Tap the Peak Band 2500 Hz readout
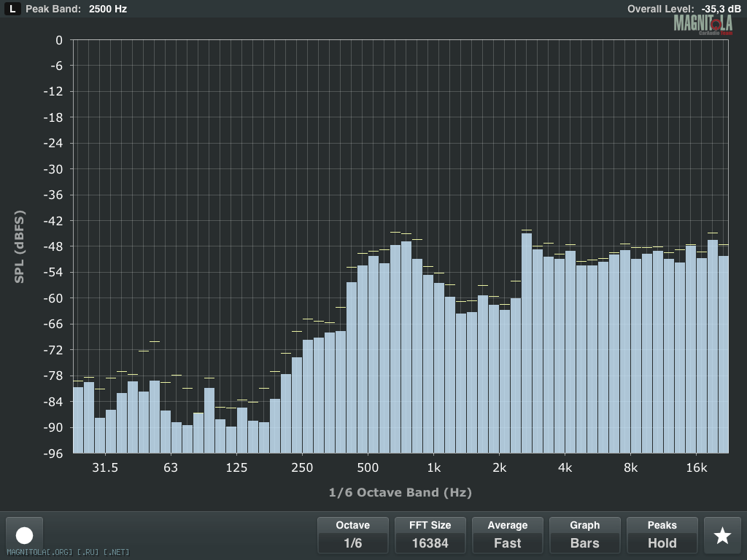The height and width of the screenshot is (560, 747). (x=76, y=9)
